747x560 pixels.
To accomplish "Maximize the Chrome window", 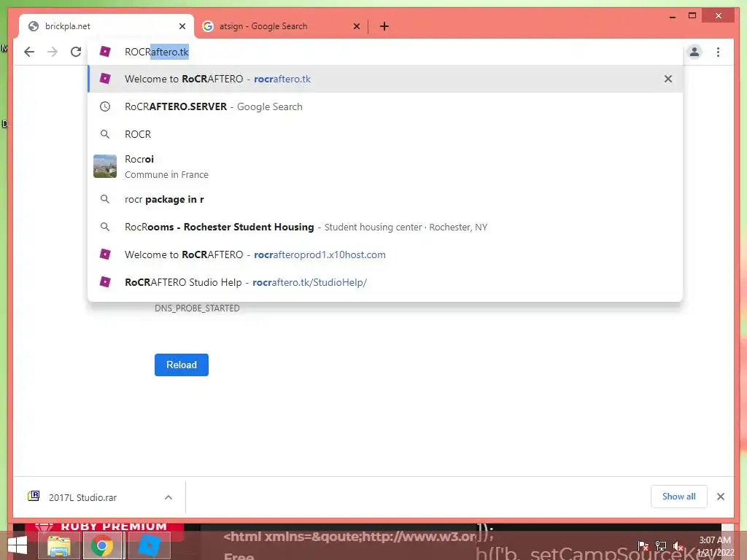I will [692, 16].
